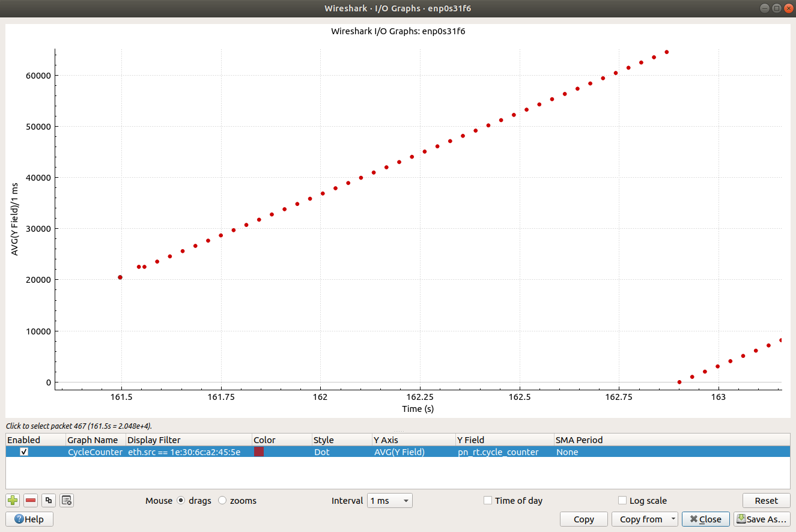Click the Display Filter column header

click(188, 440)
